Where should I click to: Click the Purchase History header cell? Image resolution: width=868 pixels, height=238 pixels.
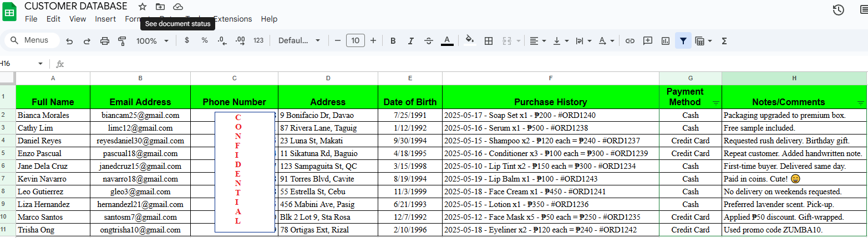(x=550, y=97)
